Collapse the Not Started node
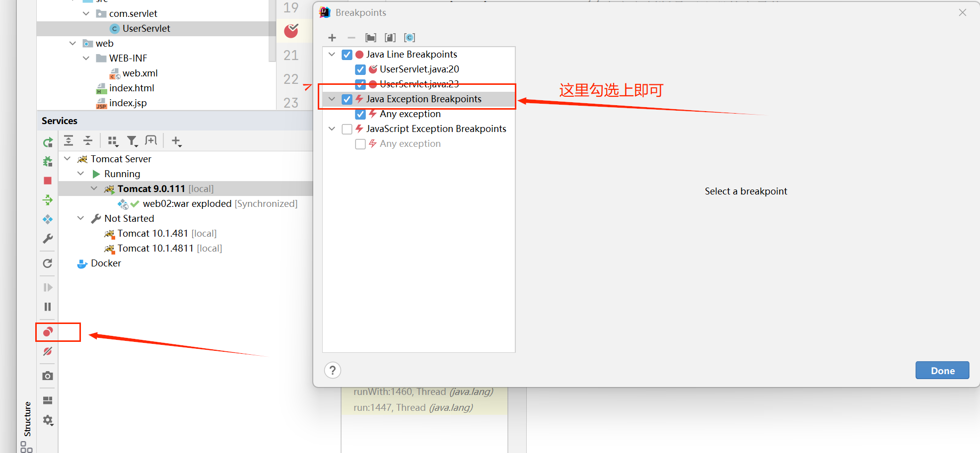This screenshot has height=453, width=980. 81,218
